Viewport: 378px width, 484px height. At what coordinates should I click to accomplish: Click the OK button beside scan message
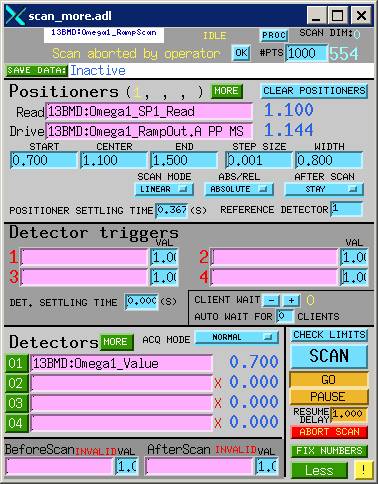point(241,53)
